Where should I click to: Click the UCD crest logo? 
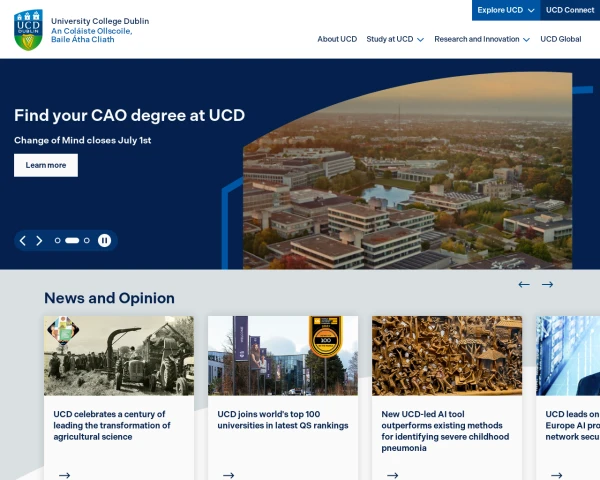pyautogui.click(x=28, y=30)
